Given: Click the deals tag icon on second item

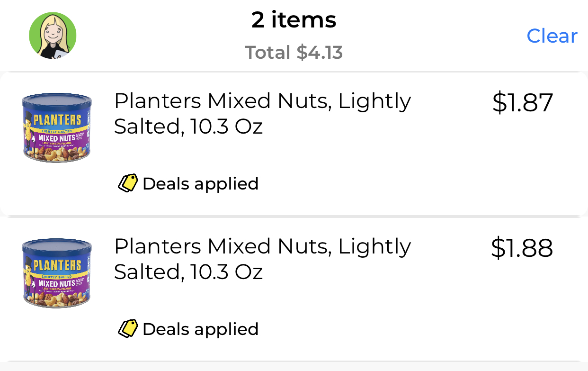Looking at the screenshot, I should (x=128, y=328).
